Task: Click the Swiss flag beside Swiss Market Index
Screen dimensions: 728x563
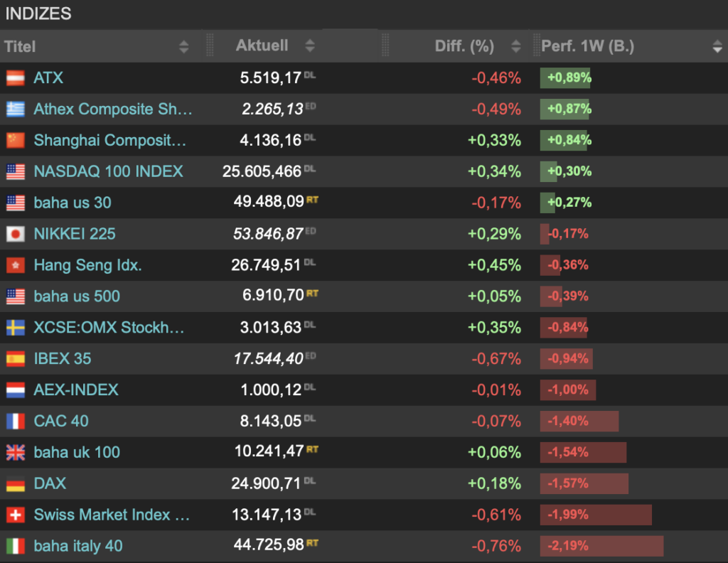Action: [15, 515]
